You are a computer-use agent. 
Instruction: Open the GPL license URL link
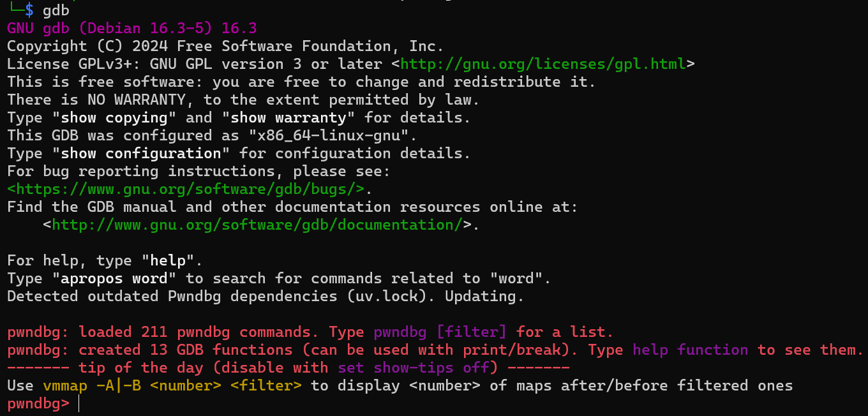(542, 64)
